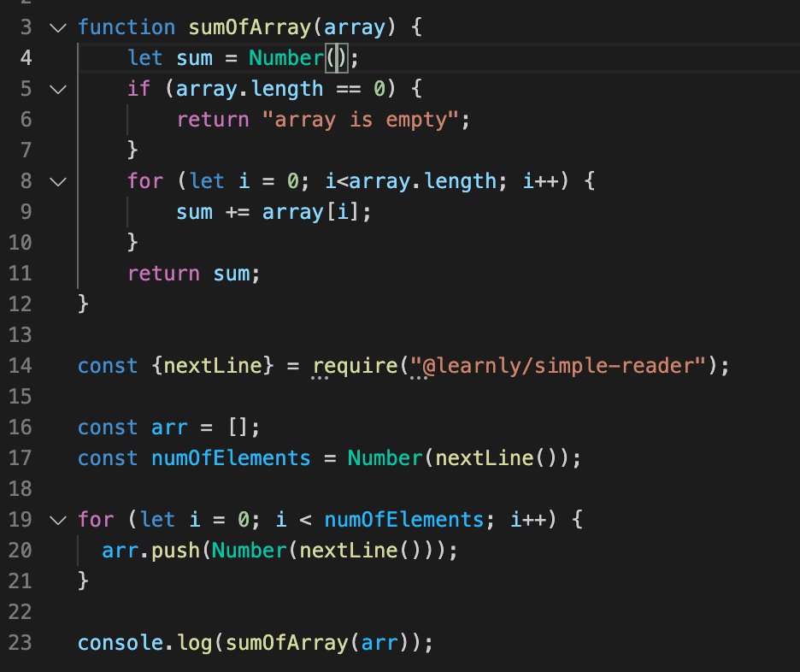This screenshot has width=800, height=672.
Task: Click the 'Number' call on line 4
Action: [x=285, y=57]
